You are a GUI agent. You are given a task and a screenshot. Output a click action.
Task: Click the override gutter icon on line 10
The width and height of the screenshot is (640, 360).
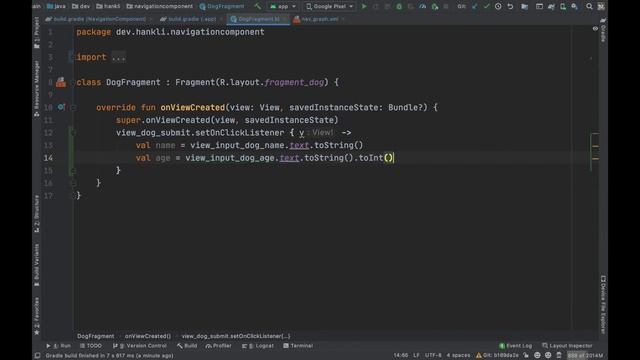pyautogui.click(x=61, y=107)
